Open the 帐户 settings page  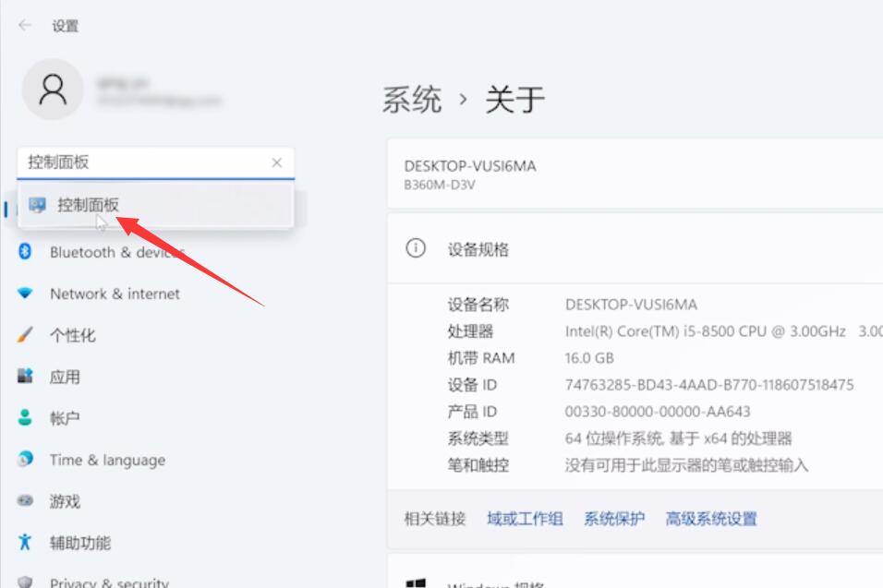pyautogui.click(x=65, y=418)
